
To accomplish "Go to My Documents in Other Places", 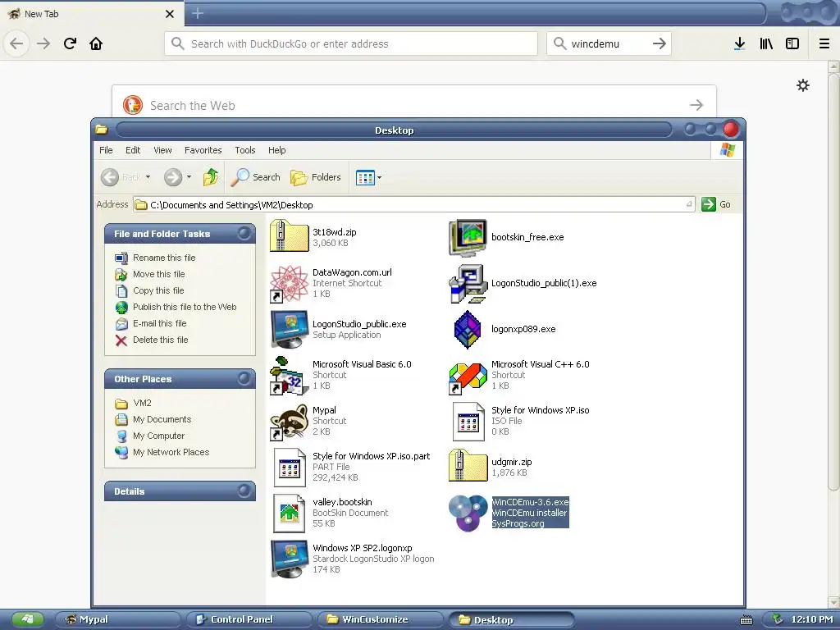I will coord(162,419).
